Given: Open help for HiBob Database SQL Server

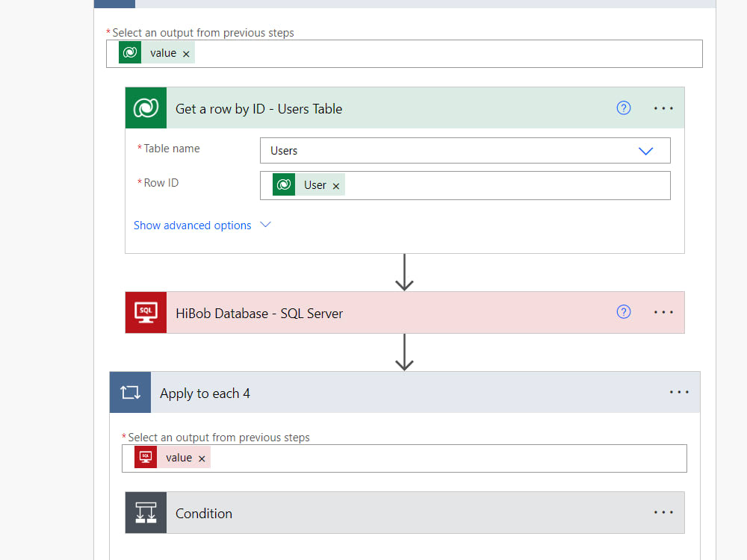Looking at the screenshot, I should coord(624,313).
